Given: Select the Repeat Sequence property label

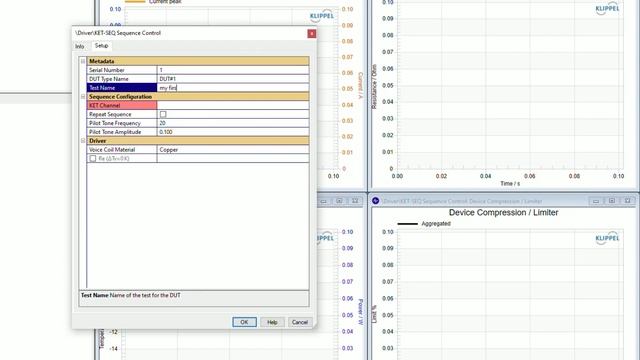Looking at the screenshot, I should 122,114.
